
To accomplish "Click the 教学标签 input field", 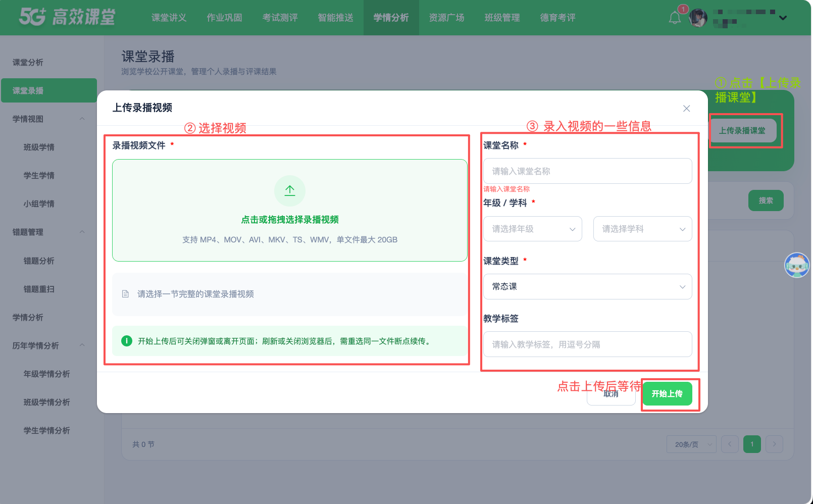I will point(587,344).
